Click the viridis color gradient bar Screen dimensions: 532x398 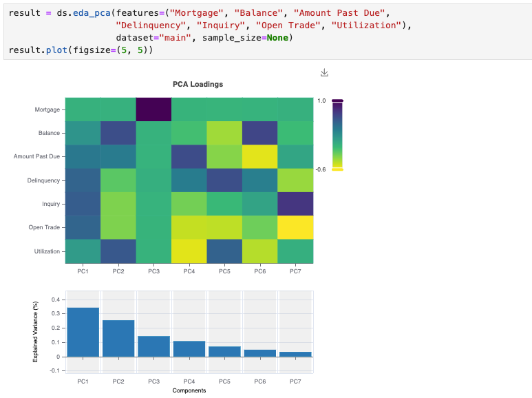point(337,135)
